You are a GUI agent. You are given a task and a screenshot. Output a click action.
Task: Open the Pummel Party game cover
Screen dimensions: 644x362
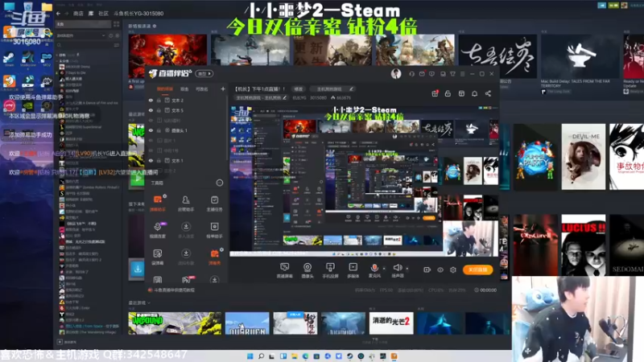535,157
